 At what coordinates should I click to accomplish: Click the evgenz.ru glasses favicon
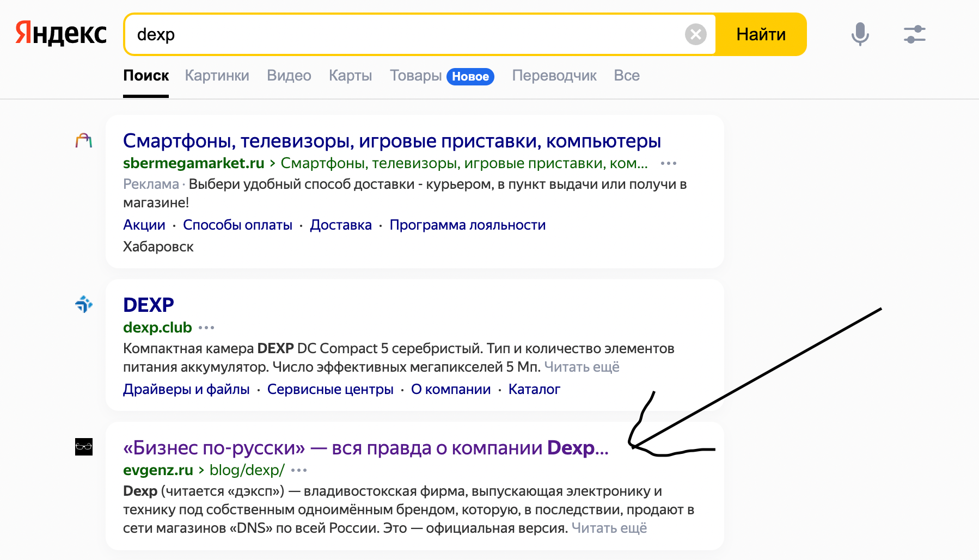pyautogui.click(x=84, y=447)
